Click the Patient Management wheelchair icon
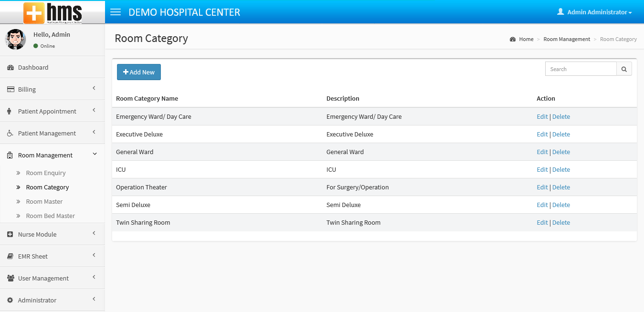The width and height of the screenshot is (644, 312). [10, 134]
